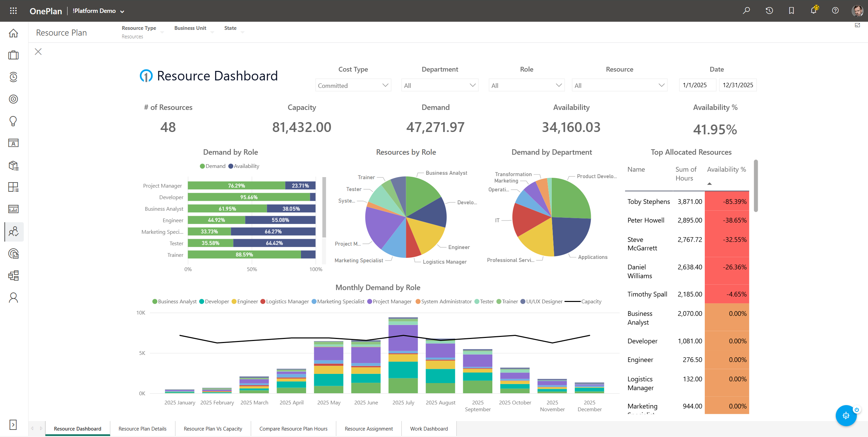This screenshot has height=437, width=868.
Task: Toggle the Availability legend item
Action: (x=244, y=166)
